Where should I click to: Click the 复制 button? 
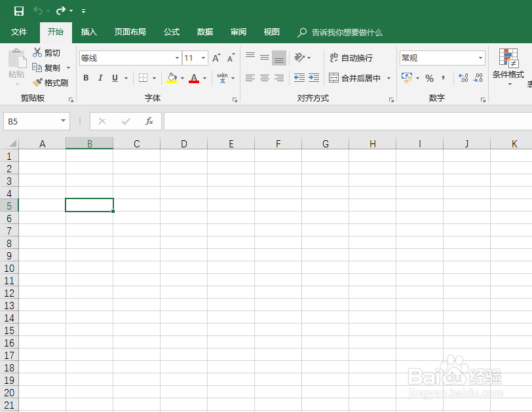47,68
